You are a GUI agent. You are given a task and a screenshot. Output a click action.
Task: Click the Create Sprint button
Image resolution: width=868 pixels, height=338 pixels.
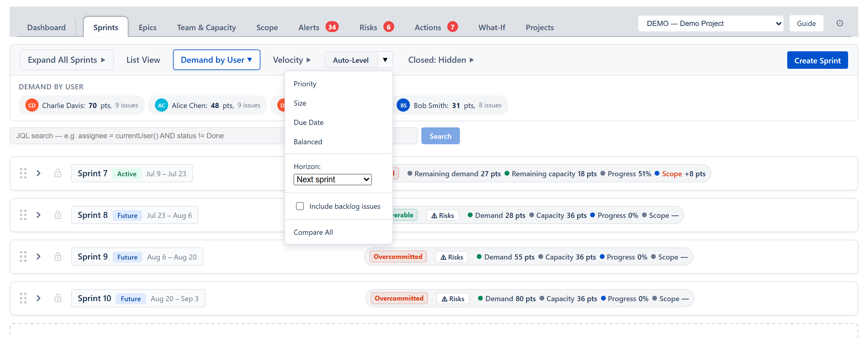817,60
